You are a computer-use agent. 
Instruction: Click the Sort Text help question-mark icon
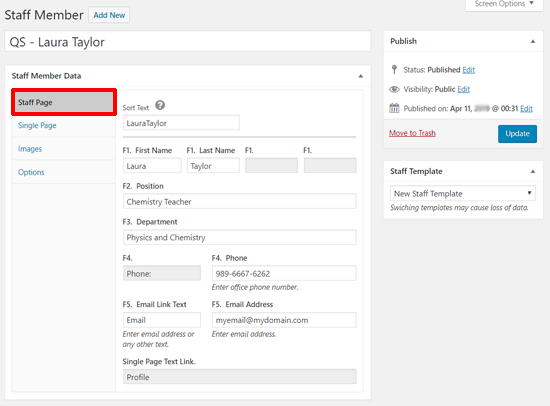[x=160, y=105]
